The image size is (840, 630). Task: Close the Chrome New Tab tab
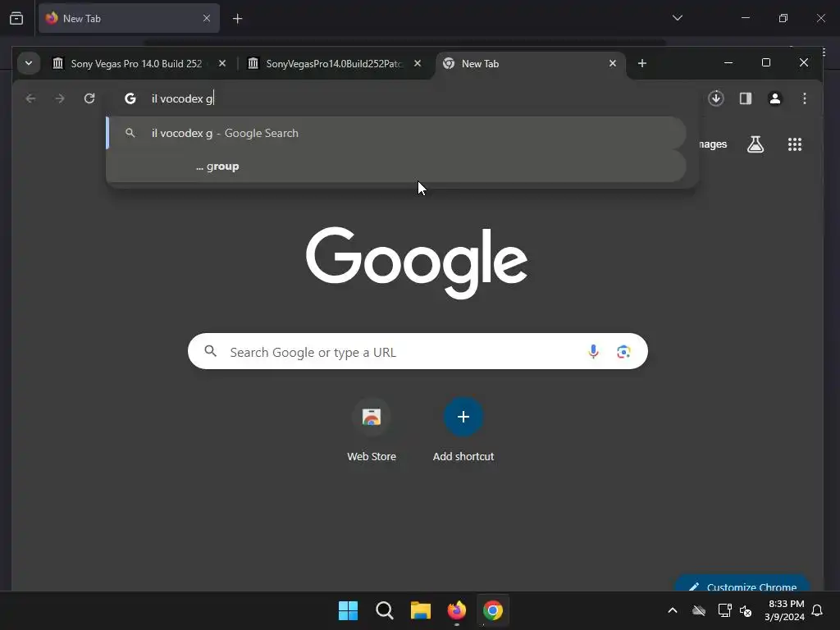click(x=612, y=64)
